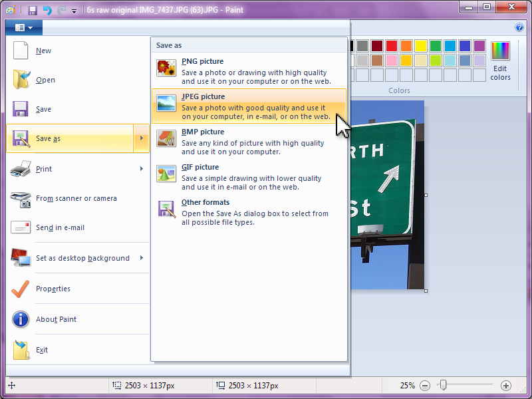Choose Properties from the menu
Viewport: 532px width, 399px height.
click(x=78, y=289)
